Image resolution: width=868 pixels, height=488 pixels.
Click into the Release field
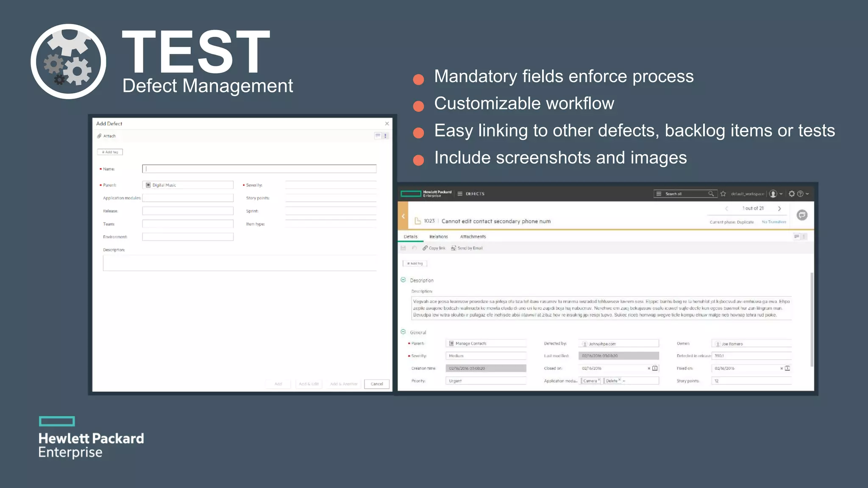pos(188,211)
